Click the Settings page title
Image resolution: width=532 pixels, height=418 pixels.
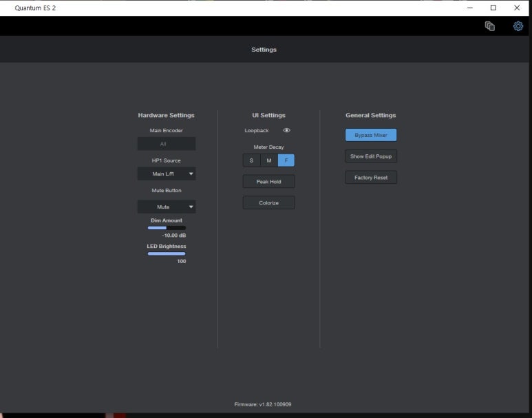click(x=264, y=50)
